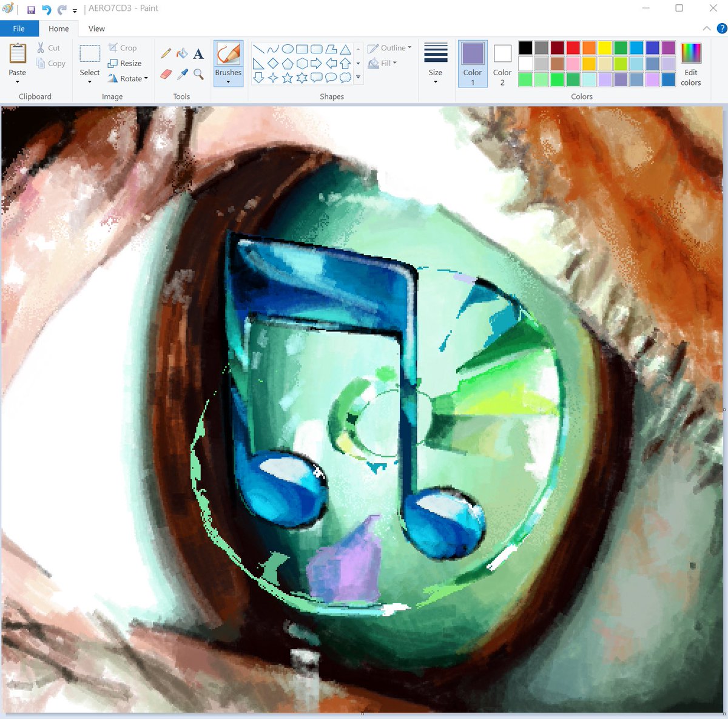Image resolution: width=728 pixels, height=719 pixels.
Task: Choose the Rounded rectangle shape
Action: click(x=316, y=49)
